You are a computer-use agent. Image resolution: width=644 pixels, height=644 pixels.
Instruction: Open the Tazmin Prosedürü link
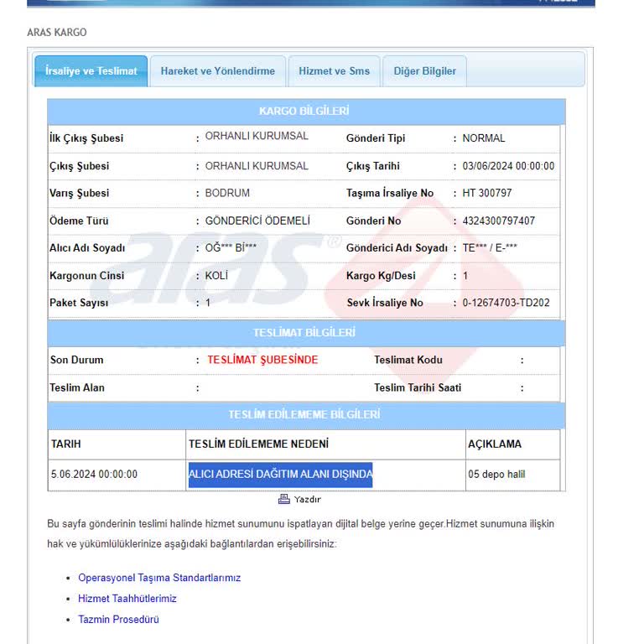(x=119, y=620)
